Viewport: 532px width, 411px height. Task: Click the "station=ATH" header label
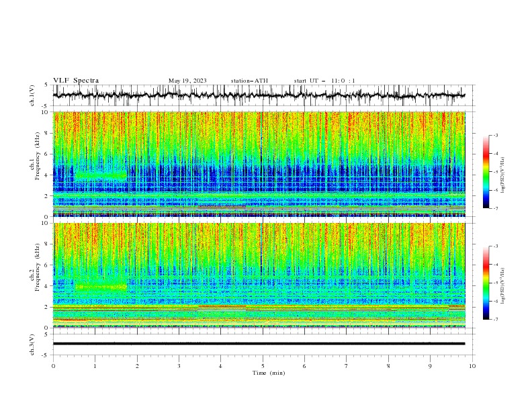tap(249, 81)
